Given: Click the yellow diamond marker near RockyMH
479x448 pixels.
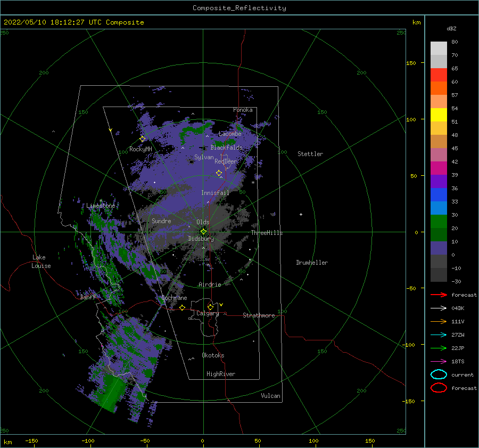Looking at the screenshot, I should tap(142, 139).
